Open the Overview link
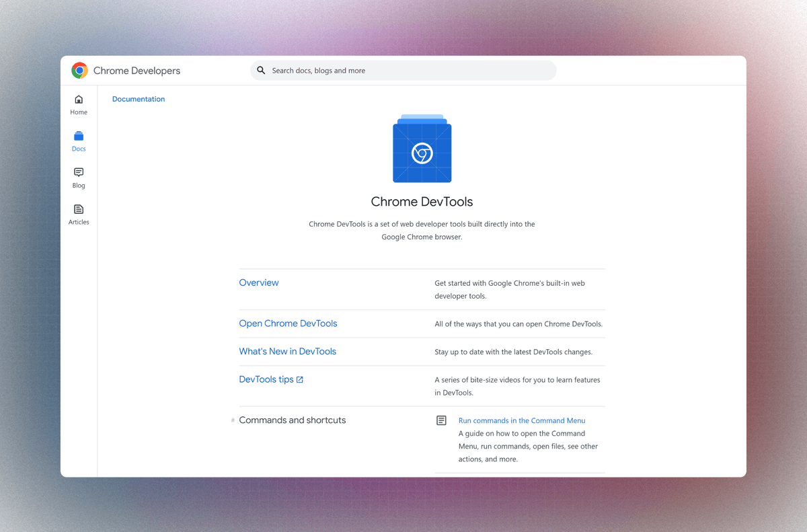Viewport: 807px width, 532px height. click(x=259, y=282)
